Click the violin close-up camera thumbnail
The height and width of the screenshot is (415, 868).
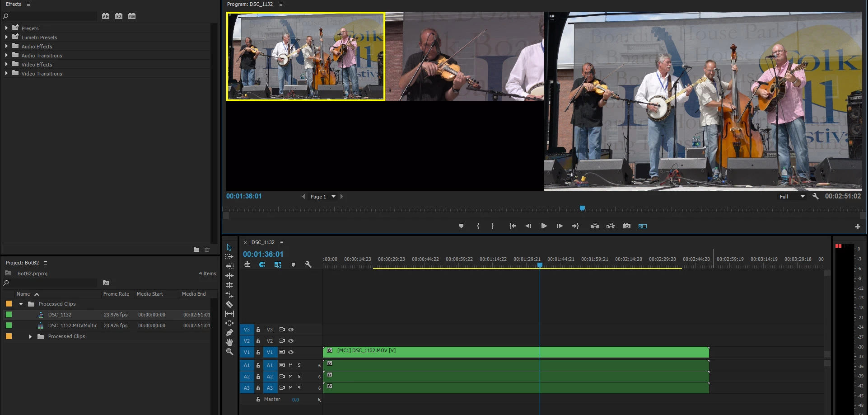click(x=465, y=57)
